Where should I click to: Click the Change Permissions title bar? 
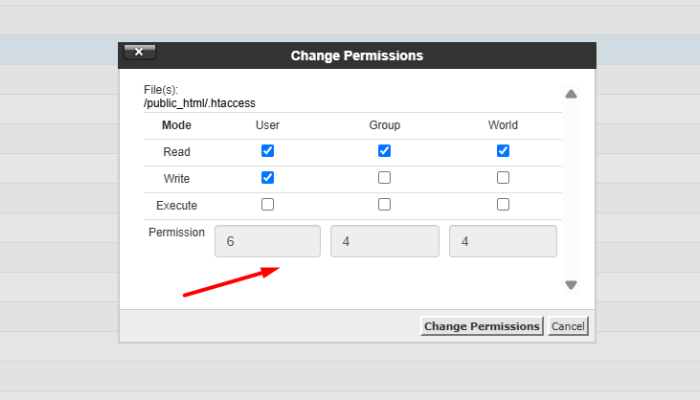tap(357, 56)
